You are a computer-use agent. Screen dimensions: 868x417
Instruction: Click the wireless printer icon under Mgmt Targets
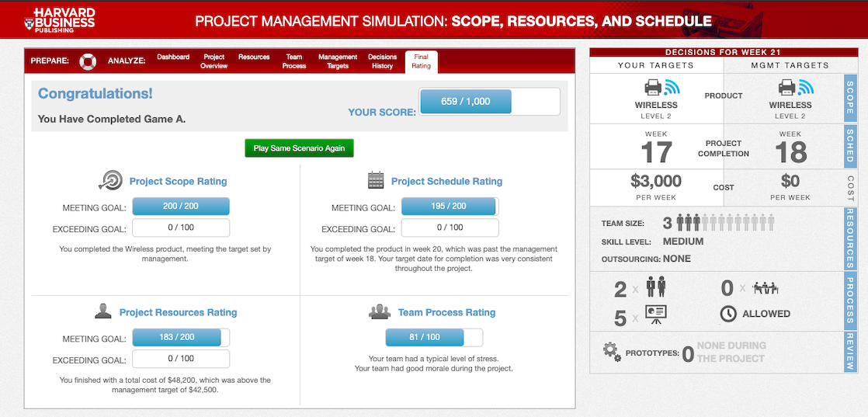tap(796, 87)
